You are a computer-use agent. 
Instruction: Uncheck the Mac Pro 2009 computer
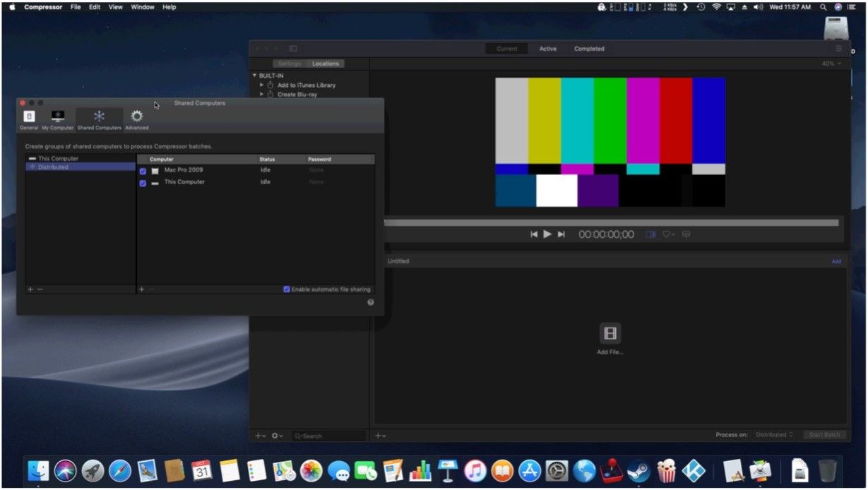coord(143,171)
